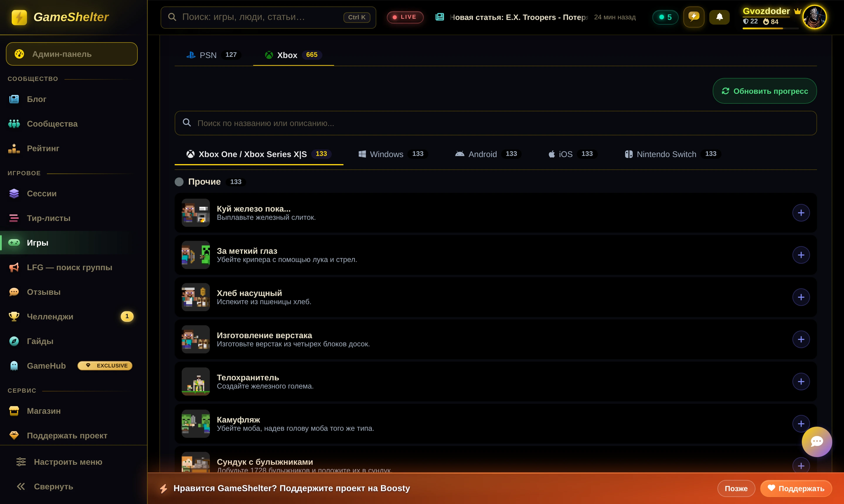Select the Nintendo Switch platform tab

click(x=673, y=154)
